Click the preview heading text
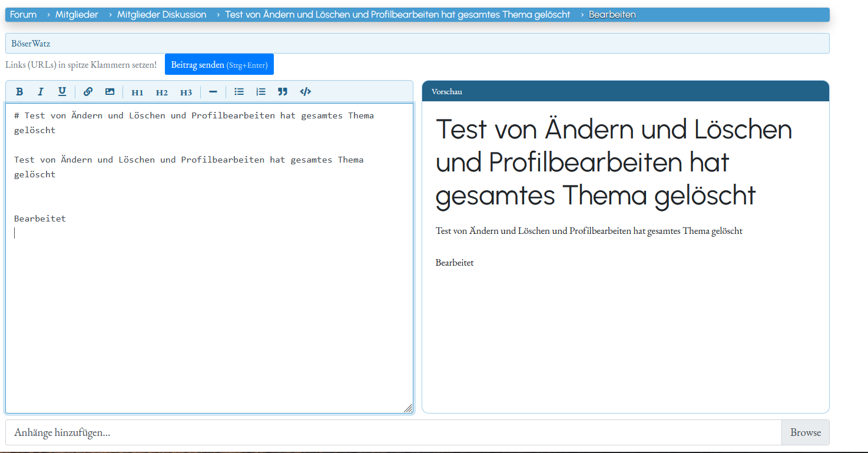The width and height of the screenshot is (868, 453). point(614,163)
